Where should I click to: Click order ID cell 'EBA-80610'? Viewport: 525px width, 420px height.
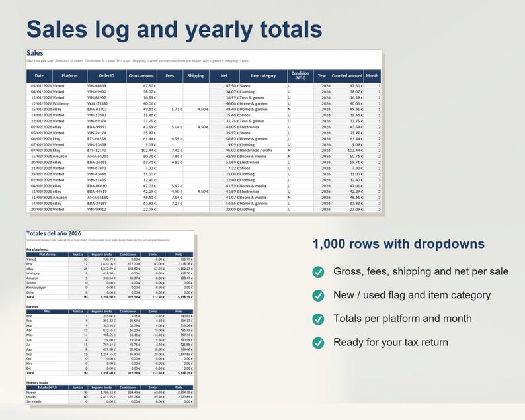point(106,186)
